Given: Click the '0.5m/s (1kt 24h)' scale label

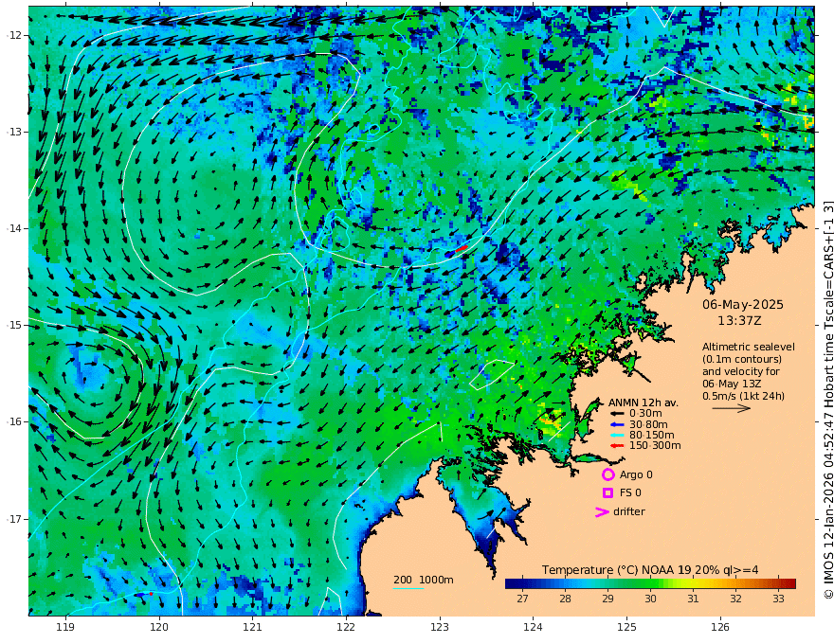Looking at the screenshot, I should coord(743,396).
